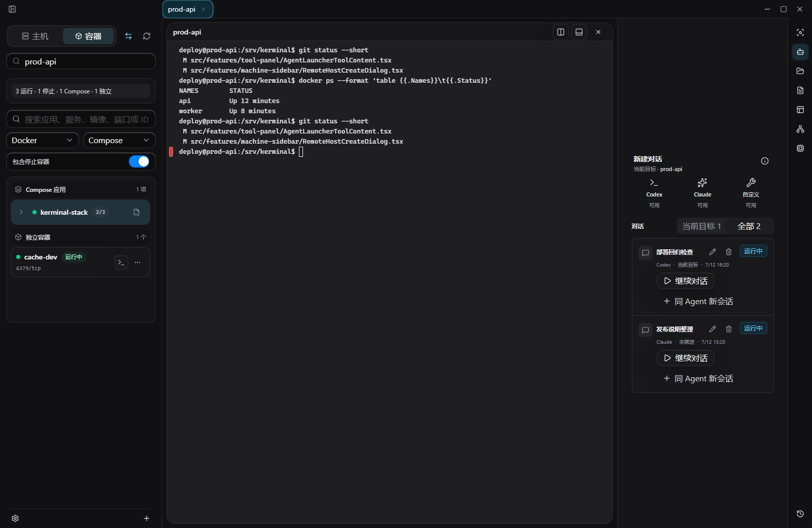Switch to the 主机 tab

(36, 36)
